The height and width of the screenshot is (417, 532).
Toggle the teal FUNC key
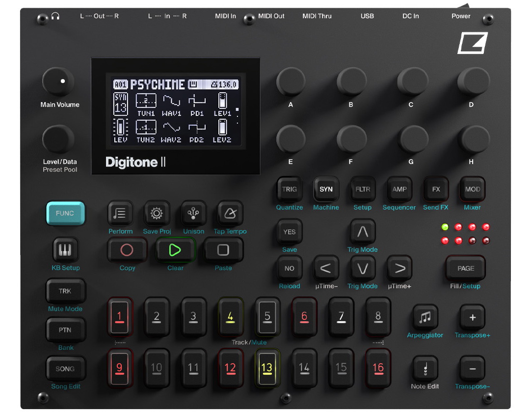point(65,213)
